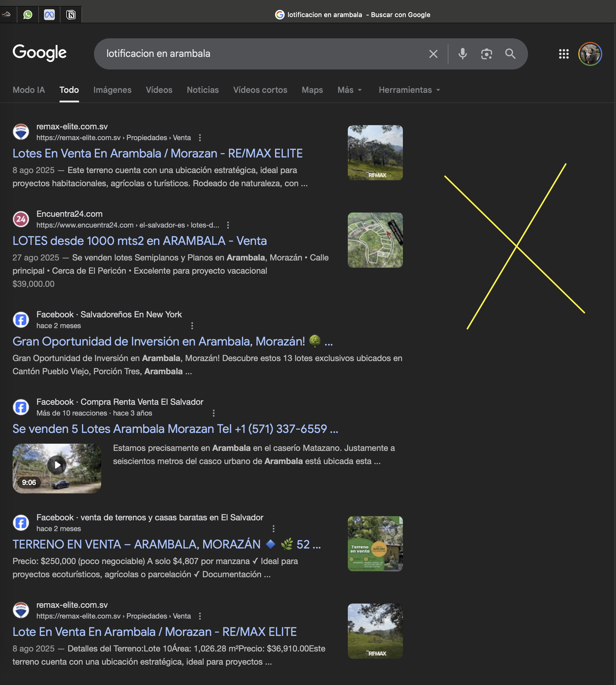This screenshot has width=616, height=685.
Task: Switch to the Modo IA tab
Action: (x=29, y=90)
